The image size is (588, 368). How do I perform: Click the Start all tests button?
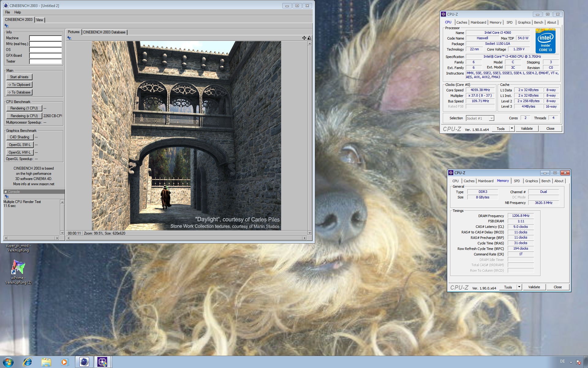pyautogui.click(x=19, y=77)
